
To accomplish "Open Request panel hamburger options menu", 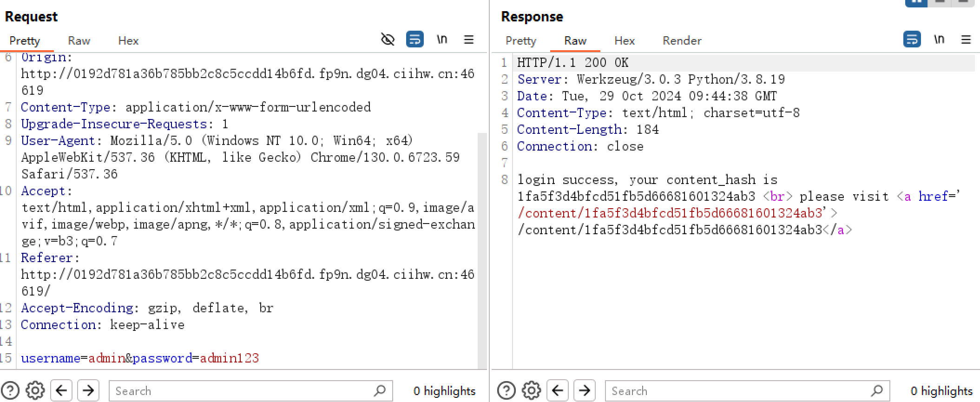I will pyautogui.click(x=469, y=40).
